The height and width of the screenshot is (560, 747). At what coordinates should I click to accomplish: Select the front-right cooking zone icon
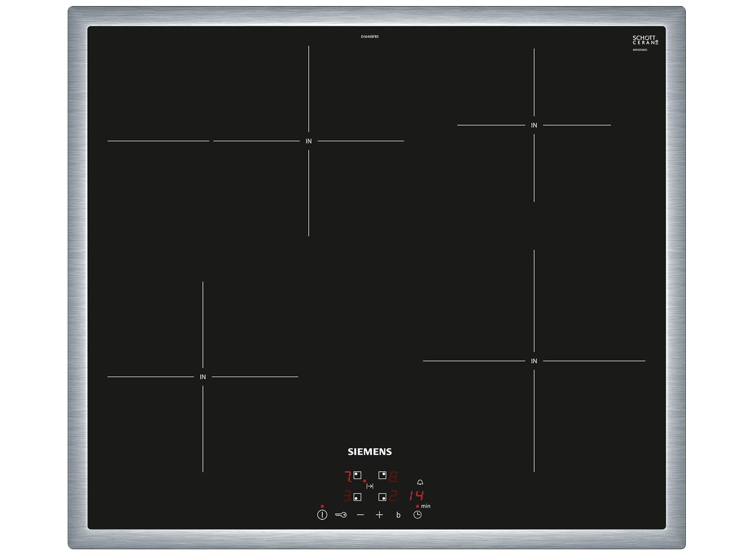pos(382,497)
